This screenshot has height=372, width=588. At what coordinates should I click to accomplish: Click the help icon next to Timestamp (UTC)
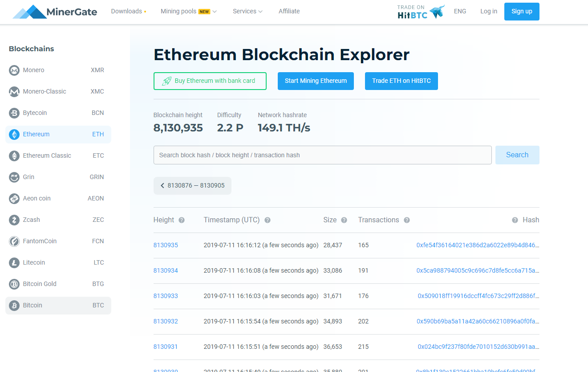[268, 220]
